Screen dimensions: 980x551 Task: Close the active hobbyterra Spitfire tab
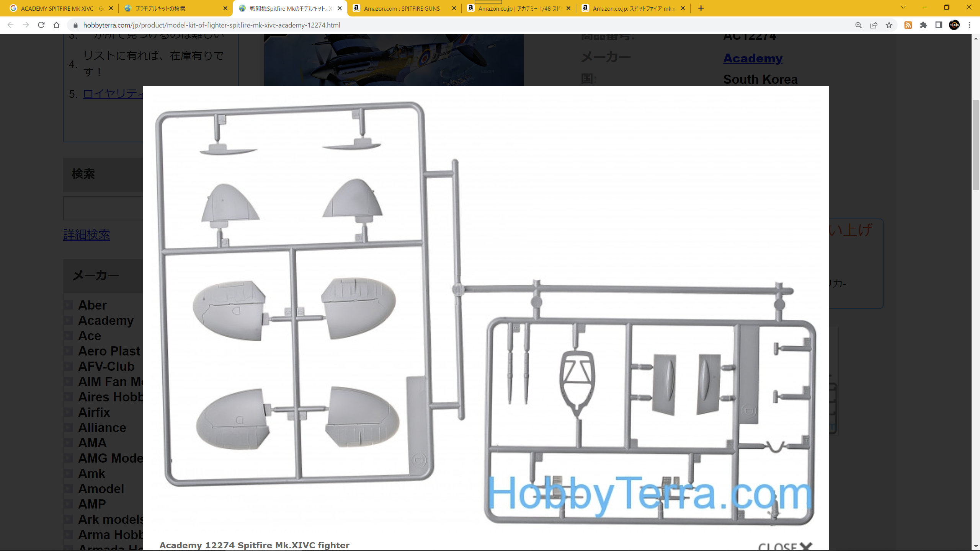tap(340, 8)
